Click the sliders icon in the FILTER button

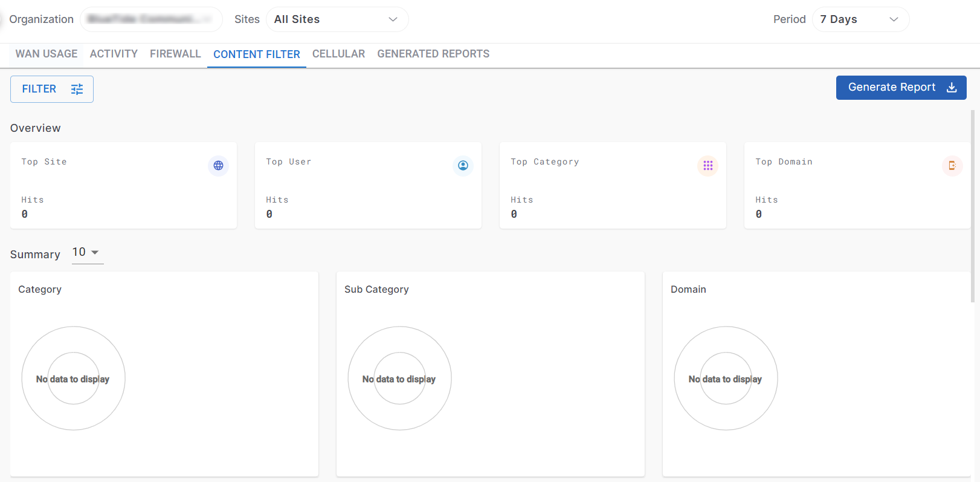coord(77,90)
